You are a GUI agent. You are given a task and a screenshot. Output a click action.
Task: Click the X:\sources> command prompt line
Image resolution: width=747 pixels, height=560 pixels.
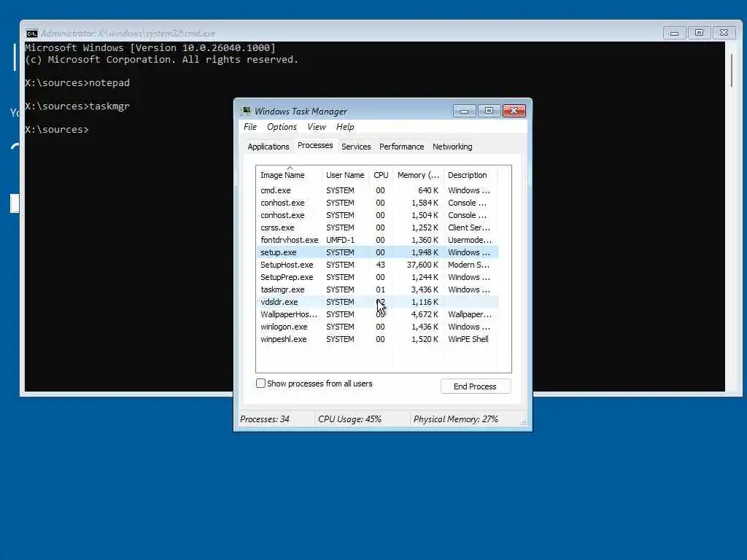57,130
